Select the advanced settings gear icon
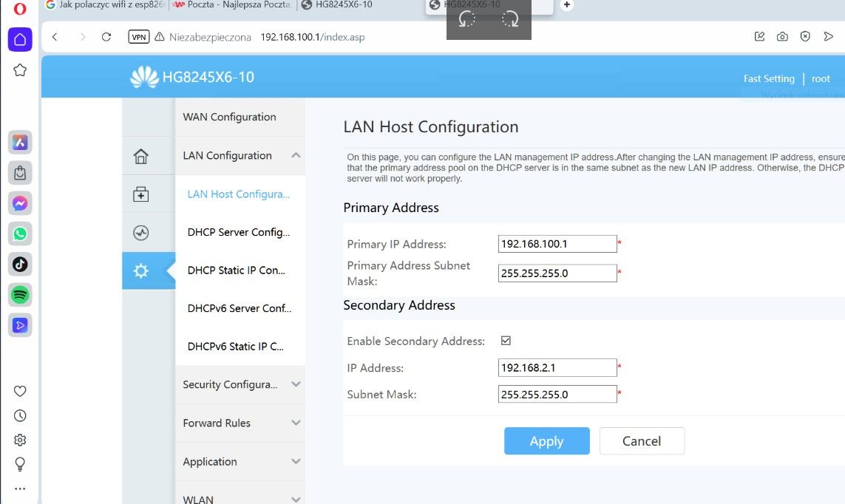The image size is (845, 504). coord(140,271)
